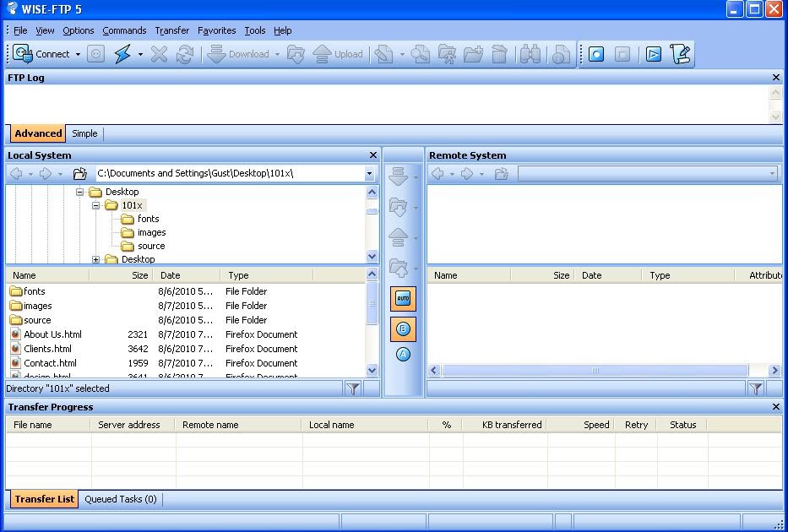Select the About Us.html file

pos(52,334)
